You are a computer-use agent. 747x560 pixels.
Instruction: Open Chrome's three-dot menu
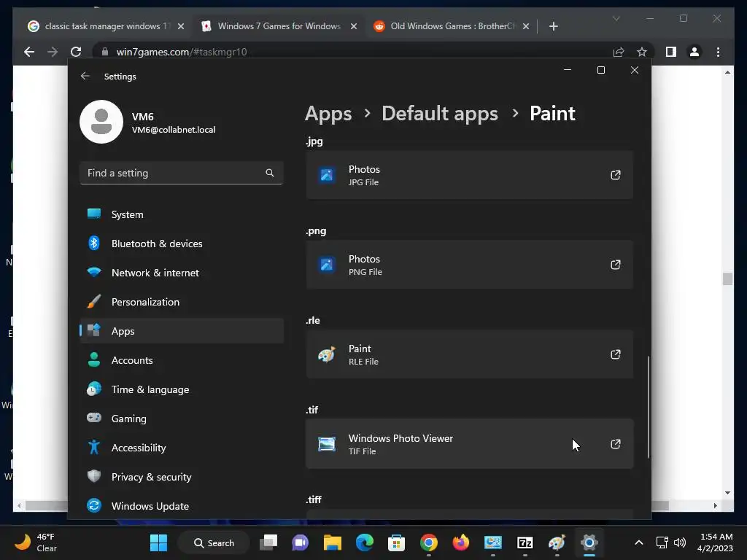(x=718, y=52)
